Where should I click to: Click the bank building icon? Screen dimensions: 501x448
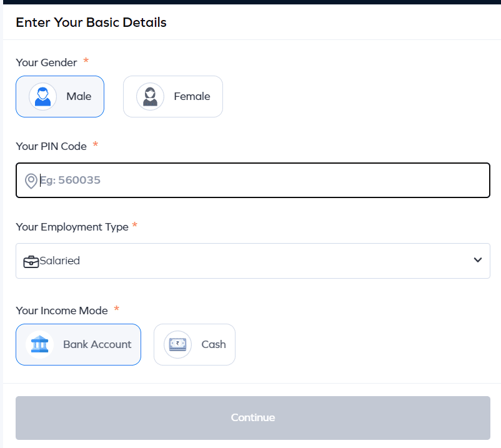[39, 344]
